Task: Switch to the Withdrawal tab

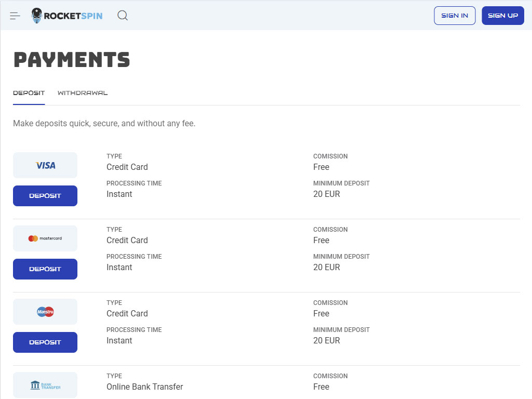Action: coord(83,93)
